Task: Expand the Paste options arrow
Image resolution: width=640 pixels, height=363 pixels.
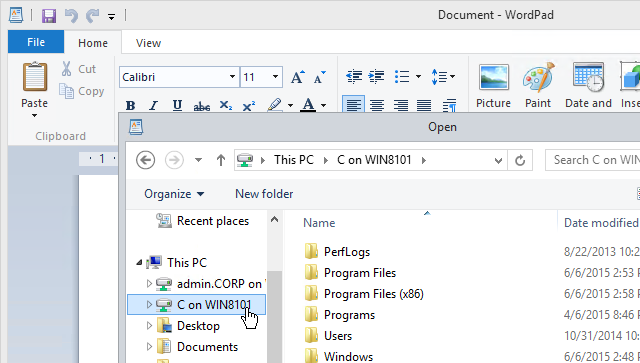Action: pos(35,116)
